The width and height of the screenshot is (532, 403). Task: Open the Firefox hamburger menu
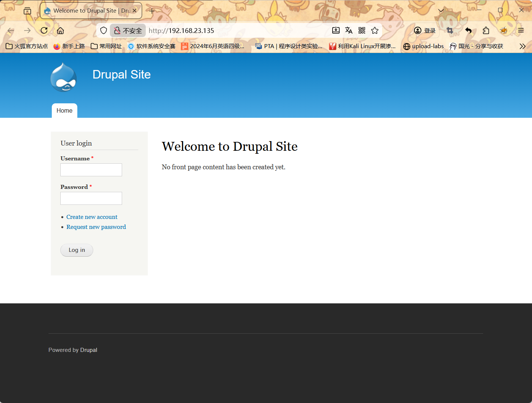[521, 30]
